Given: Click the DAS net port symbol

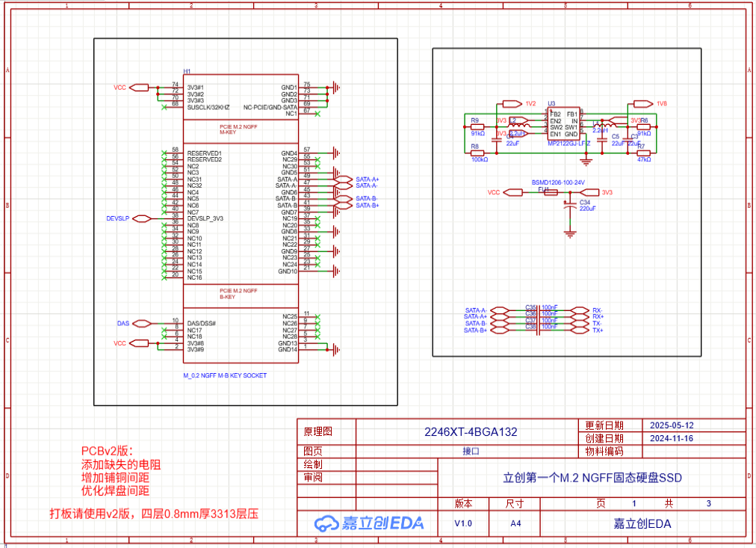Looking at the screenshot, I should coord(140,324).
